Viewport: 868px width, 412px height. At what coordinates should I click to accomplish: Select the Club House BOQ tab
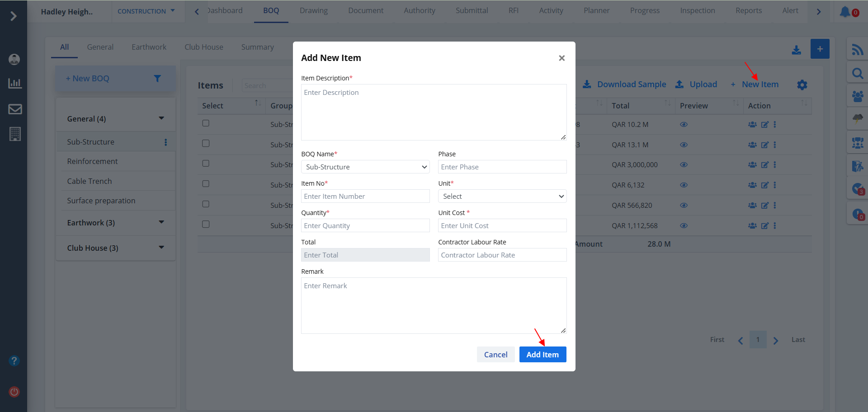(x=203, y=47)
